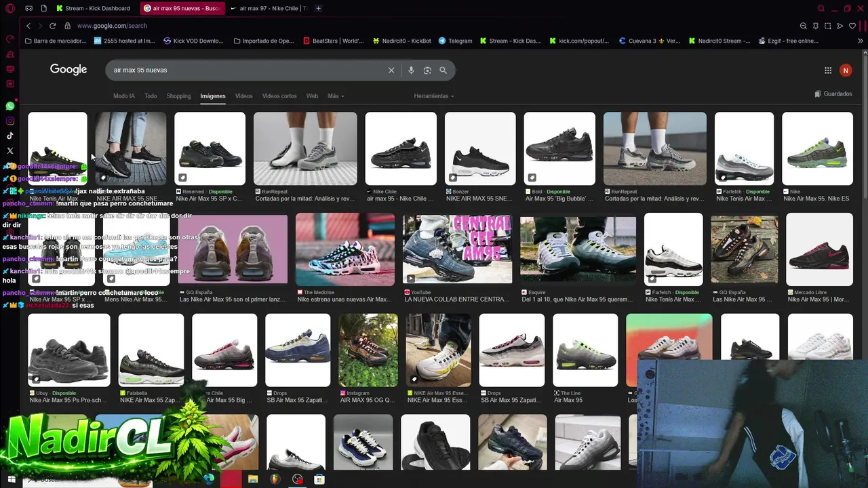868x488 pixels.
Task: Select the Videos cortos search tab
Action: click(279, 96)
